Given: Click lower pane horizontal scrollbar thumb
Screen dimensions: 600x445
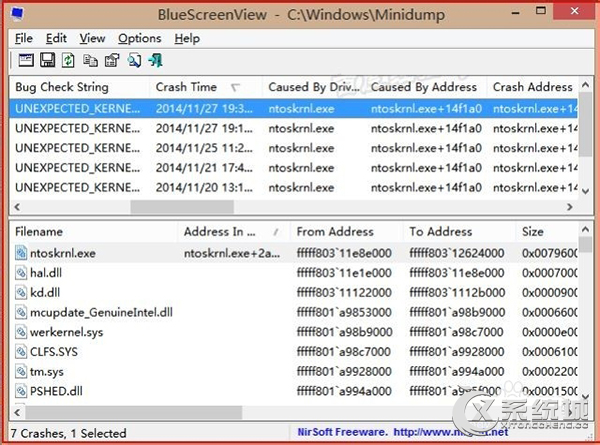Looking at the screenshot, I should pos(134,412).
